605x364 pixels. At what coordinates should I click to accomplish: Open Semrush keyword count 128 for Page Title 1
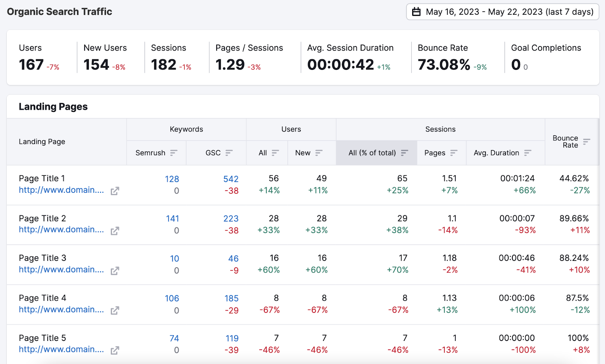coord(172,179)
